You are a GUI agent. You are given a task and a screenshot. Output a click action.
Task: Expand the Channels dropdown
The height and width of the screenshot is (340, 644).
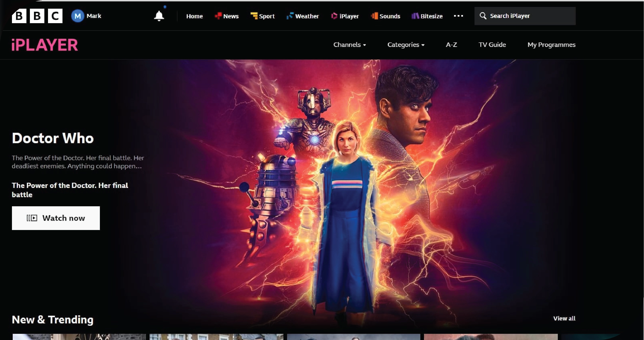[x=350, y=45]
